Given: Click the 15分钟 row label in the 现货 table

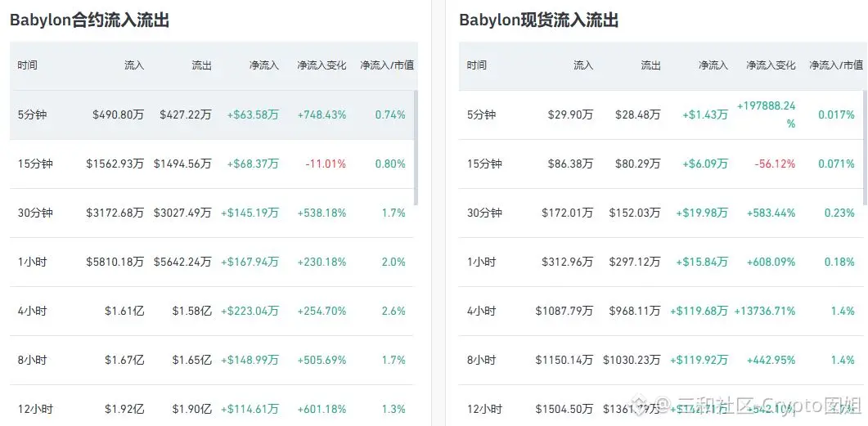Looking at the screenshot, I should (x=484, y=164).
